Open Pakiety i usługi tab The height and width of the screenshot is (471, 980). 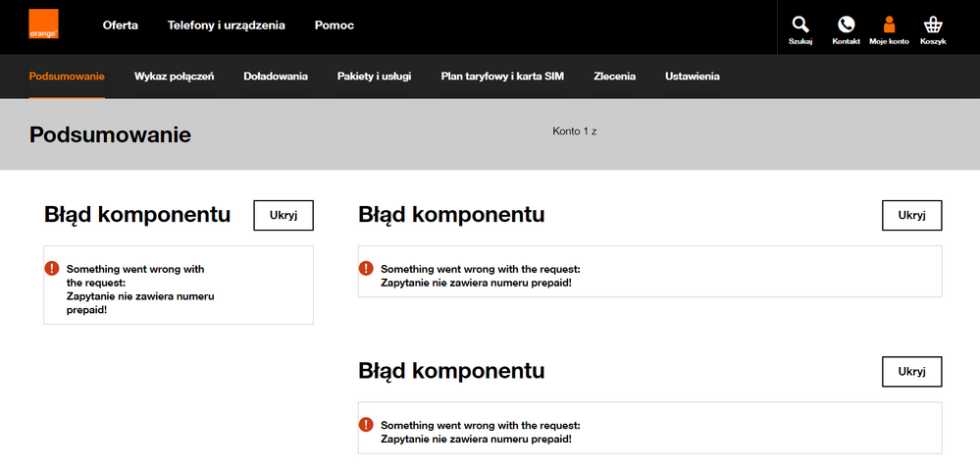(374, 77)
